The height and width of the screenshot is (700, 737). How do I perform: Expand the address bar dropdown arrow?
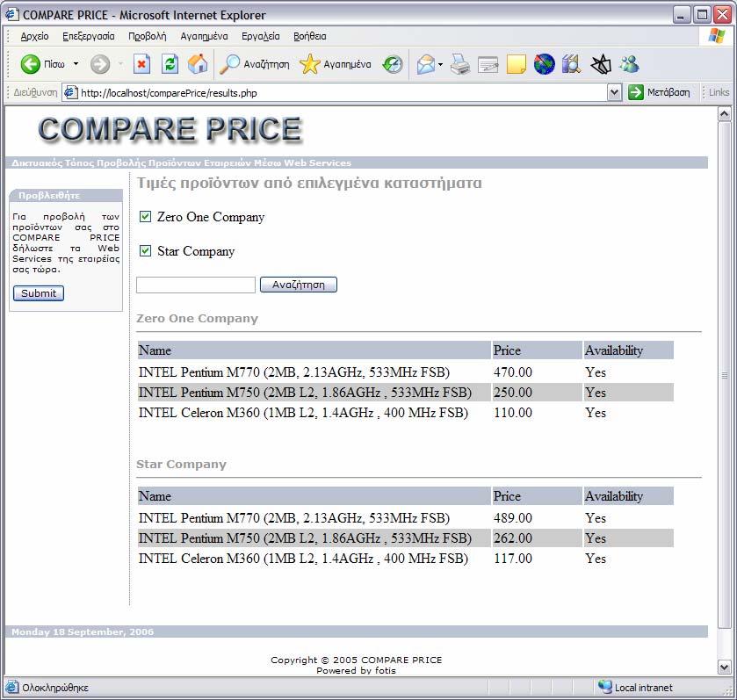(x=614, y=92)
